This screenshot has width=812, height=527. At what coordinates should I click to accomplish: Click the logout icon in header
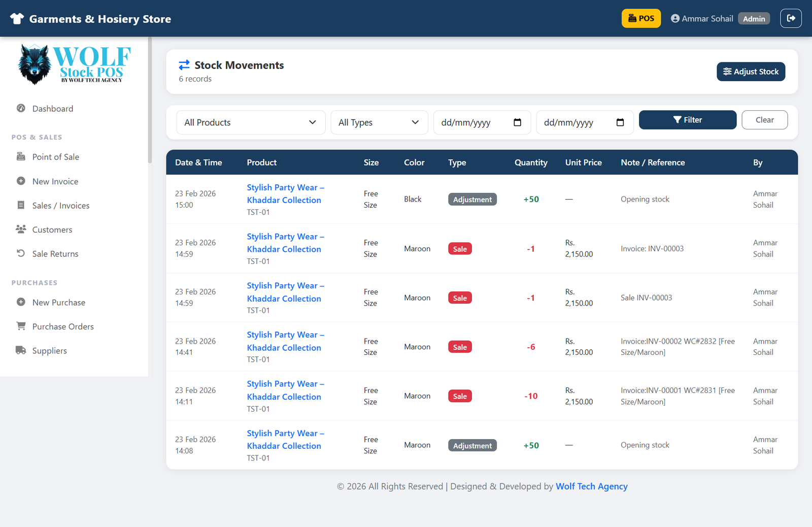(791, 18)
